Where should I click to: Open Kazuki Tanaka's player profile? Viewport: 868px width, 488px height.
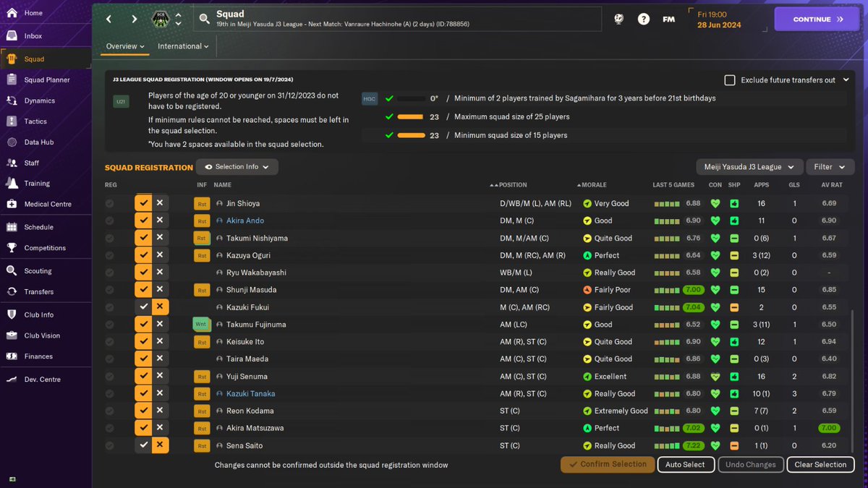point(250,394)
